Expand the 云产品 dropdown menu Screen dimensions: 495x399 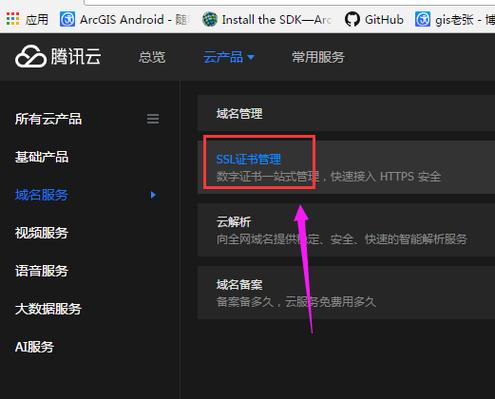coord(229,57)
